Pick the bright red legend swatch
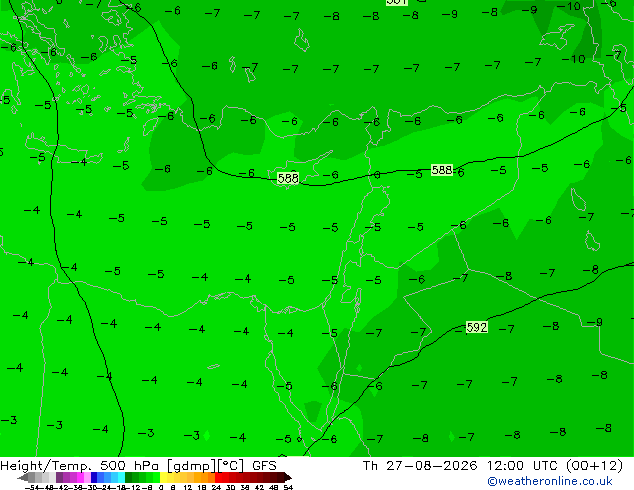This screenshot has width=634, height=490. tap(218, 477)
